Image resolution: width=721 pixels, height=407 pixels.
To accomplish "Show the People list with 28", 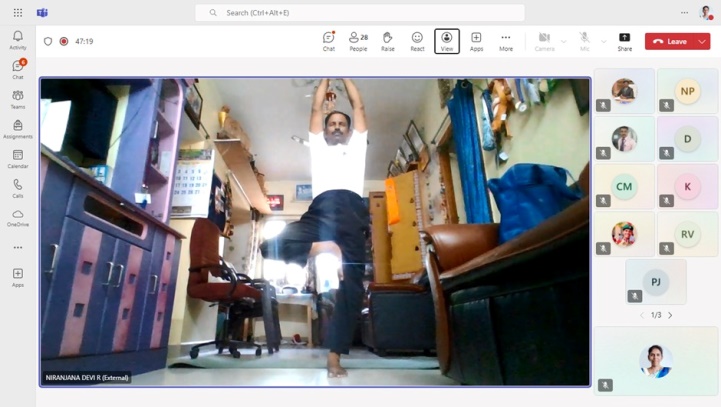I will tap(358, 41).
